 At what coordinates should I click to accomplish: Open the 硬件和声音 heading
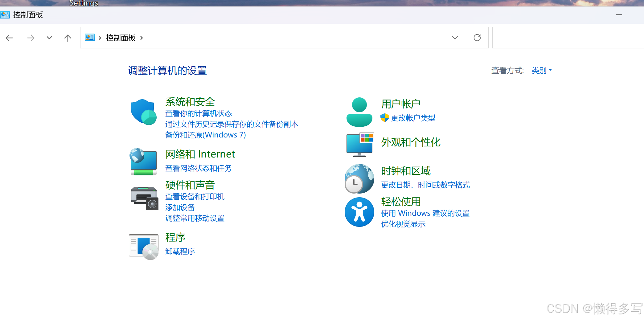coord(190,185)
